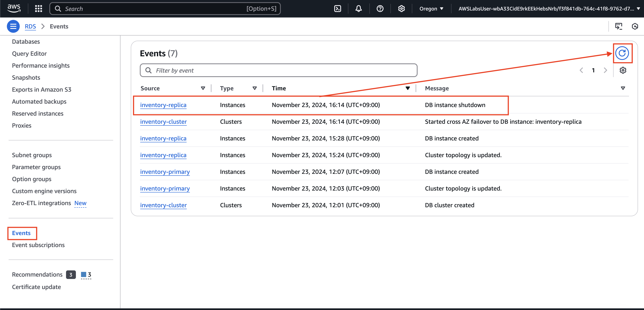644x310 pixels.
Task: Open Events table preferences gear
Action: tap(623, 70)
